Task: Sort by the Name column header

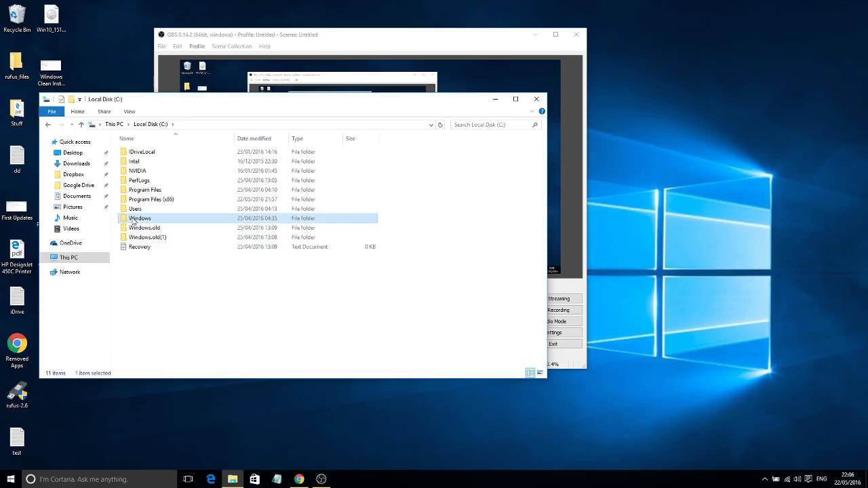Action: (176, 138)
